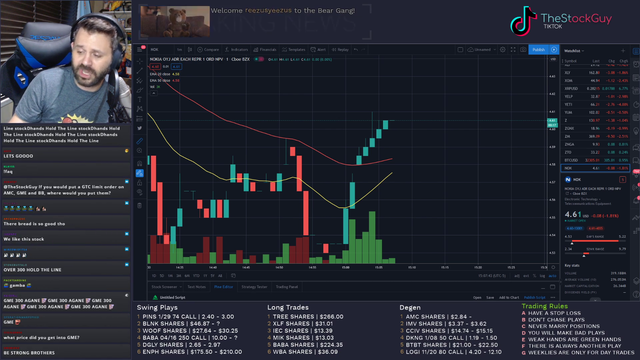This screenshot has width=640, height=360.
Task: Toggle the ext extended hours option
Action: coord(526,276)
